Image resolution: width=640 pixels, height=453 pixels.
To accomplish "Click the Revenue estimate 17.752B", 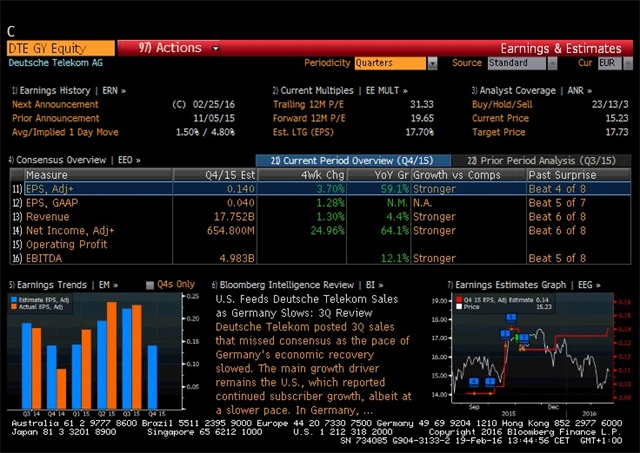I will point(234,217).
